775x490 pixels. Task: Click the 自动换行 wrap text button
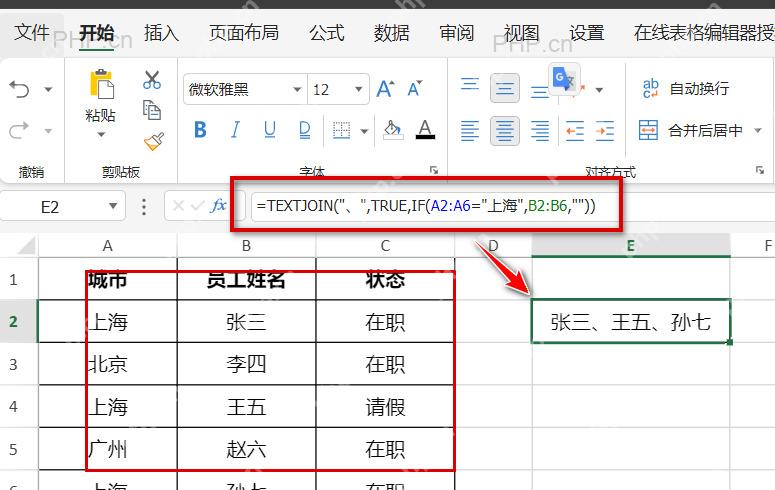click(686, 89)
